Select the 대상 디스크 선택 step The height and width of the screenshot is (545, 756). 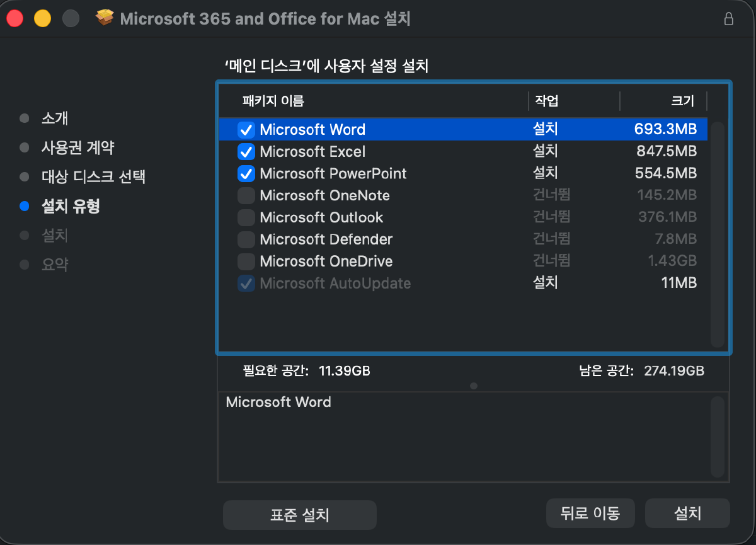point(94,176)
